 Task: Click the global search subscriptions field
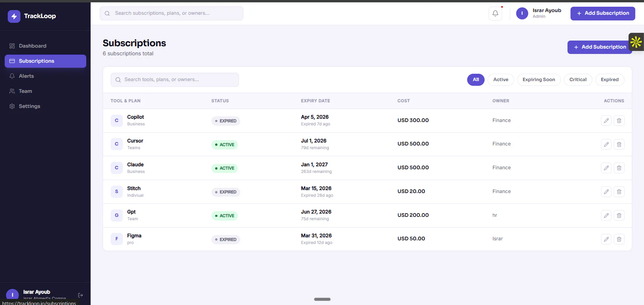pos(171,13)
